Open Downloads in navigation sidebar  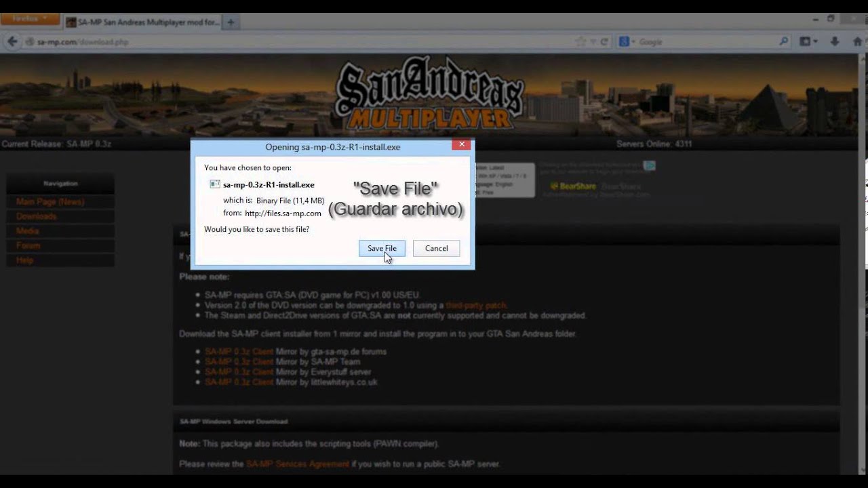(x=37, y=216)
